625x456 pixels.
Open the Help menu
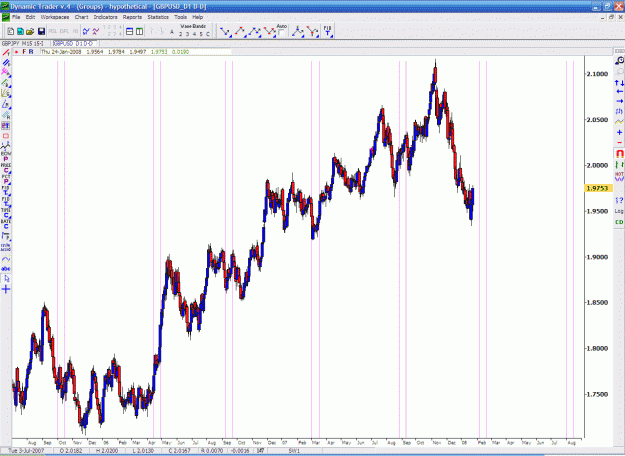coord(198,17)
